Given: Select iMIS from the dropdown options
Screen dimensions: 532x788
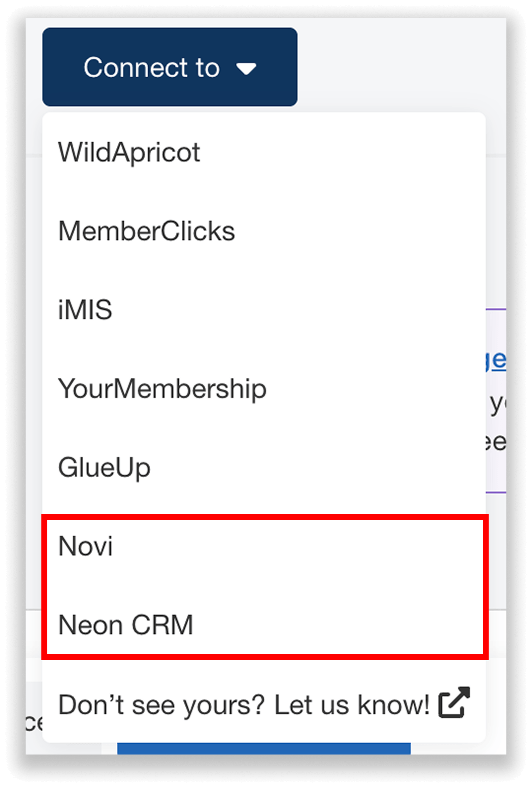Looking at the screenshot, I should (x=86, y=309).
